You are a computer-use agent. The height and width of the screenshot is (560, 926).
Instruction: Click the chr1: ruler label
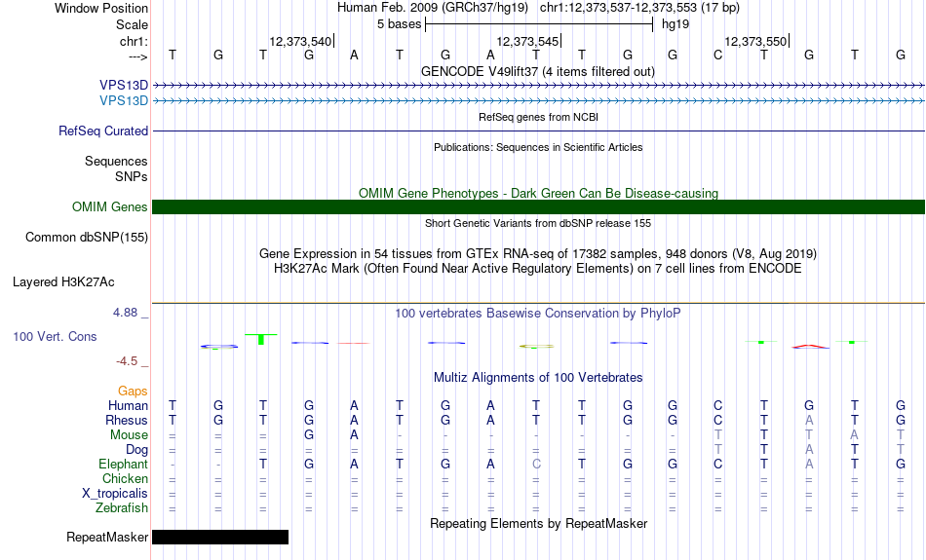click(x=134, y=41)
